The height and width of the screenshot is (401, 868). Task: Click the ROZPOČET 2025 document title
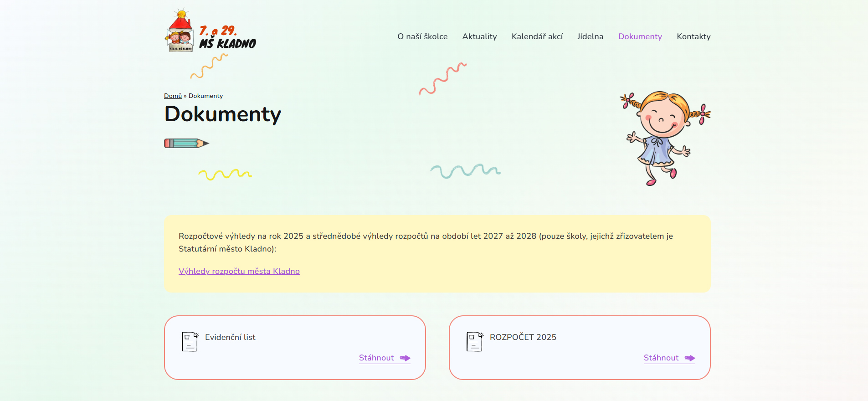523,337
